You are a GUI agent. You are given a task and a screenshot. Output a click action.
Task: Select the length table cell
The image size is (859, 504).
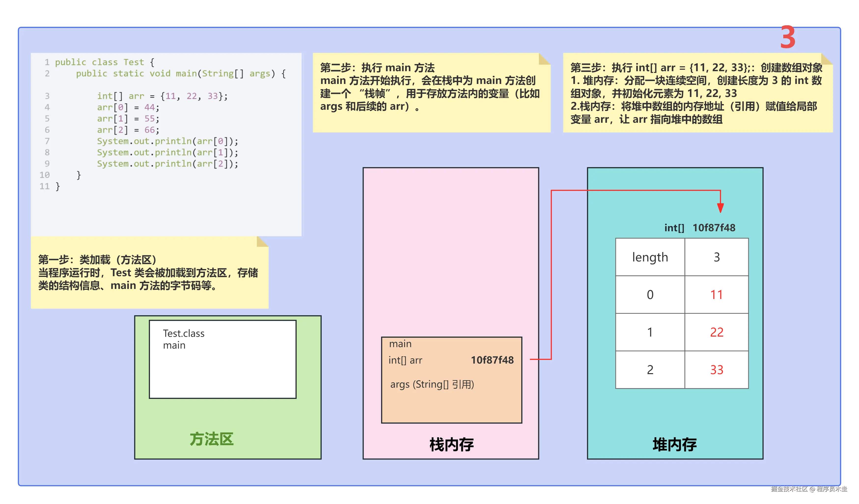(650, 257)
